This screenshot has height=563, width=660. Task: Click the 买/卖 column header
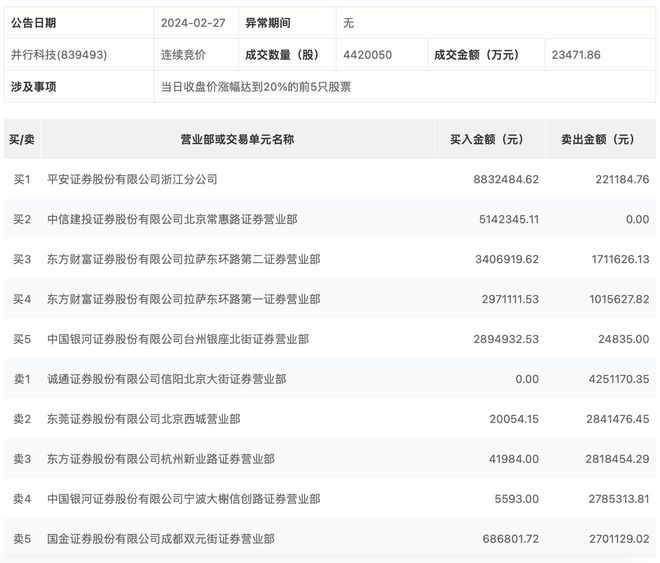click(x=22, y=139)
